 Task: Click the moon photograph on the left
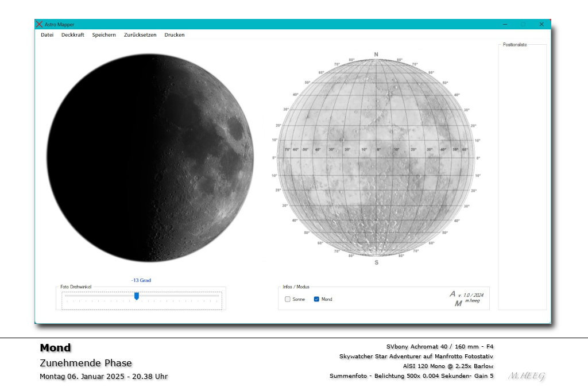point(150,158)
